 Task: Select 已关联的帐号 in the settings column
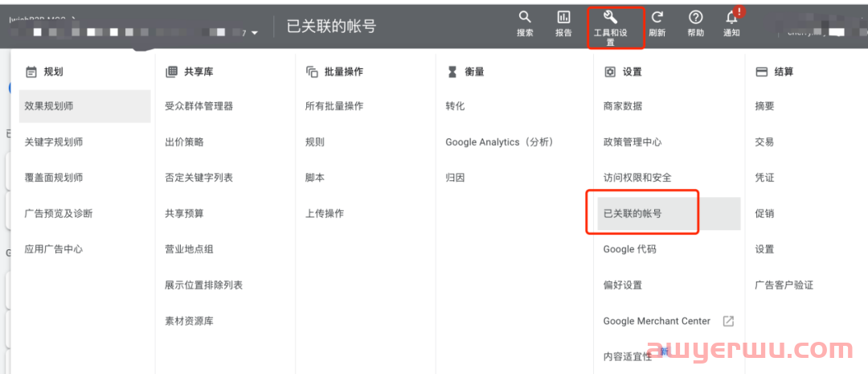633,213
